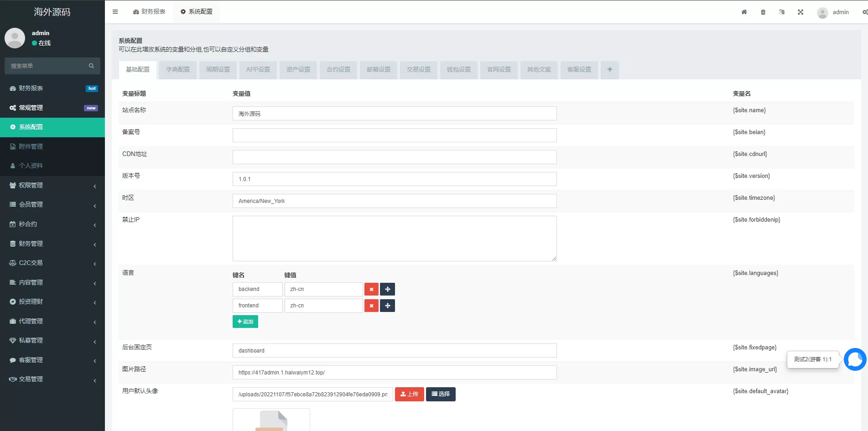Image resolution: width=868 pixels, height=431 pixels.
Task: Click the trash clear-cache icon
Action: (x=763, y=12)
